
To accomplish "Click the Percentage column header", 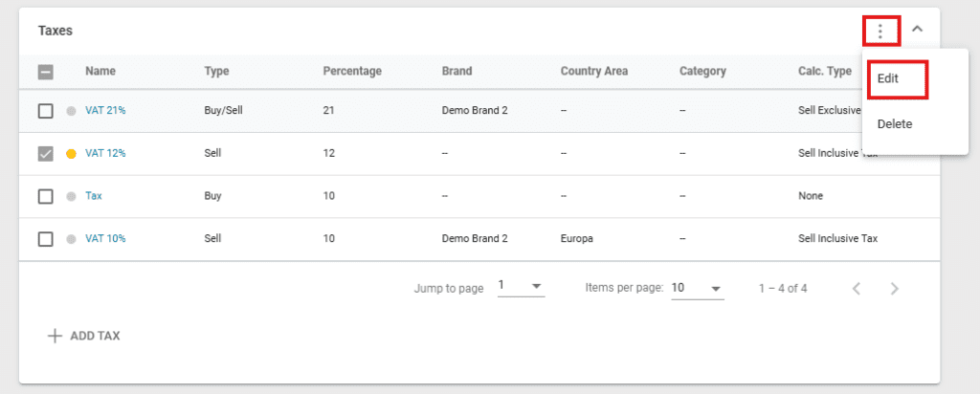I will coord(352,71).
